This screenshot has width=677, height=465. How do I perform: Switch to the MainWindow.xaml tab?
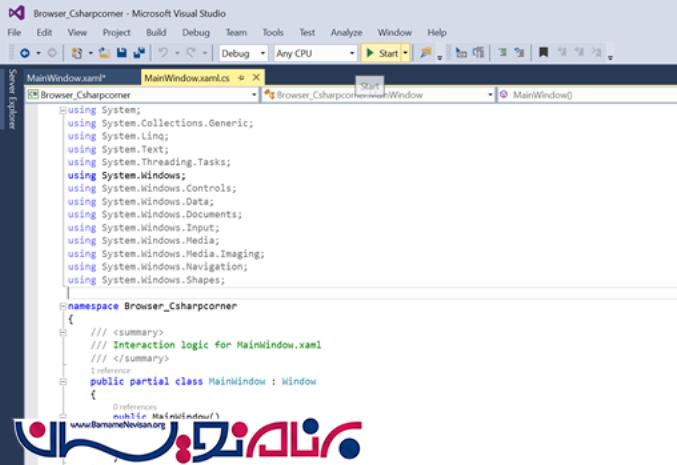pos(66,77)
